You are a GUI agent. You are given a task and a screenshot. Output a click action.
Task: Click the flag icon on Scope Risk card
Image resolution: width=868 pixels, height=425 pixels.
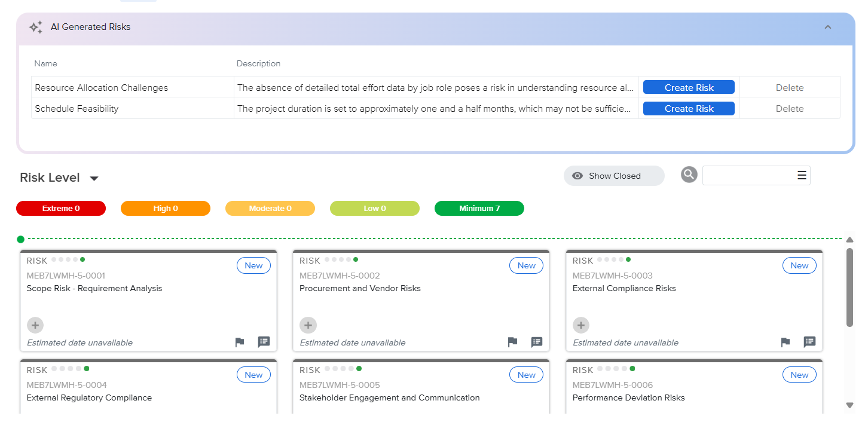240,342
